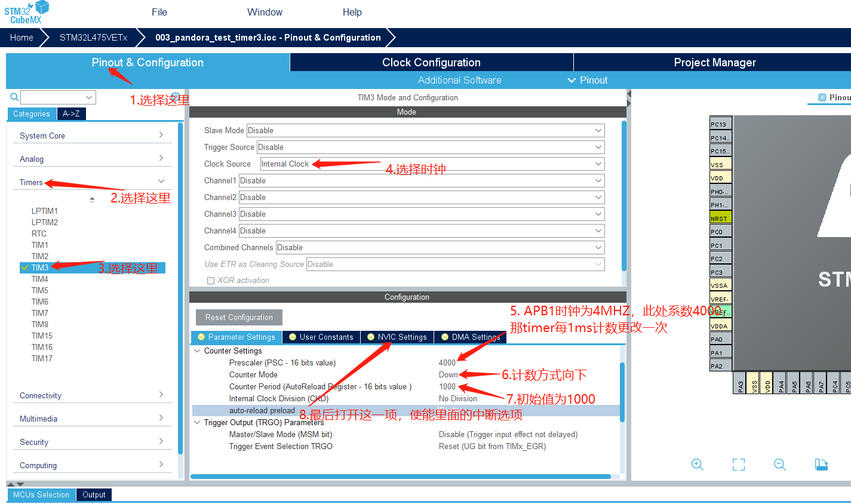This screenshot has width=851, height=504.
Task: Open the DMA Settings tab
Action: tap(471, 337)
